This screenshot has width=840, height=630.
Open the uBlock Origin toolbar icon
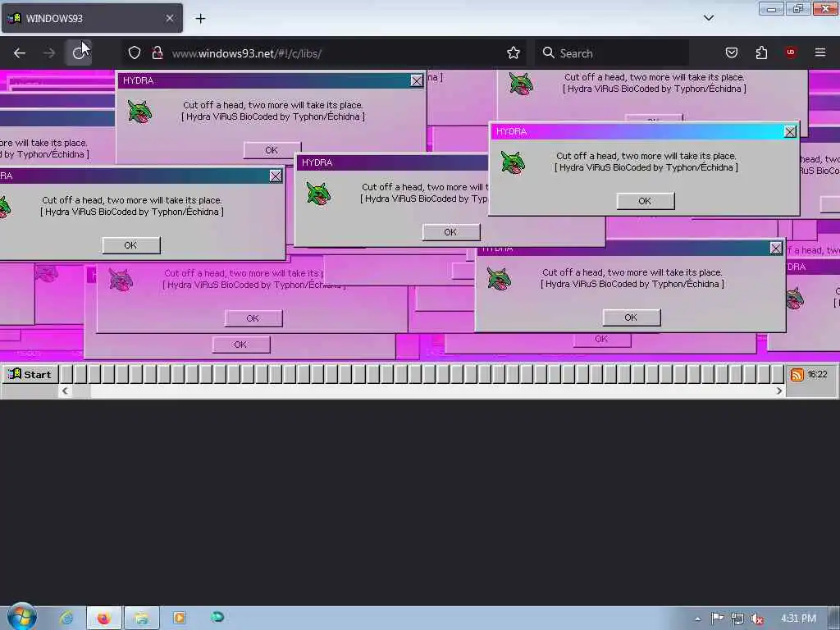(791, 52)
